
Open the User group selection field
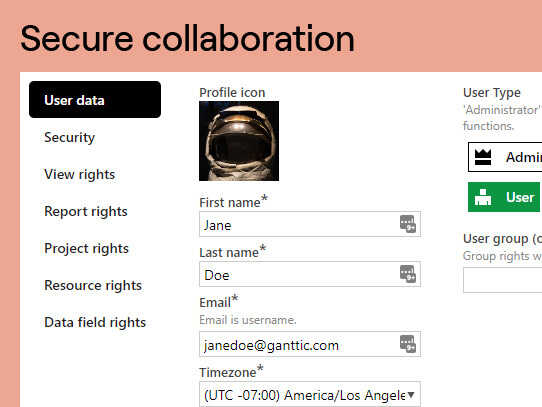coord(503,280)
